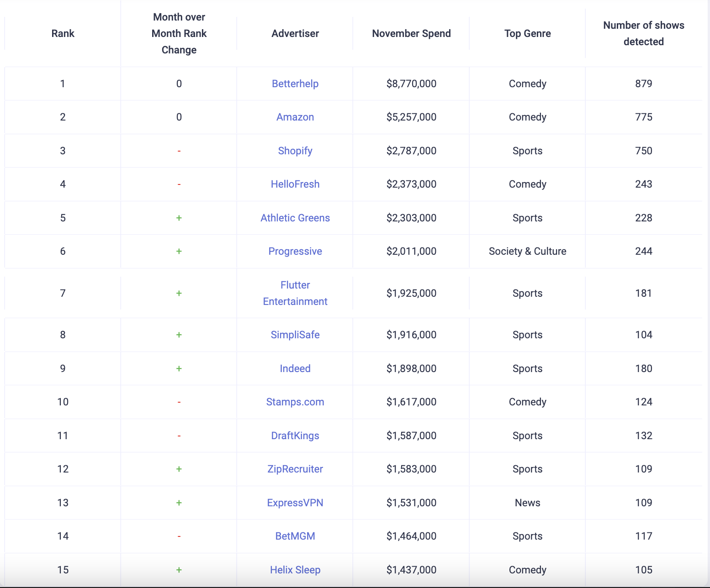Open the Amazon advertiser link
The height and width of the screenshot is (588, 710).
tap(295, 117)
